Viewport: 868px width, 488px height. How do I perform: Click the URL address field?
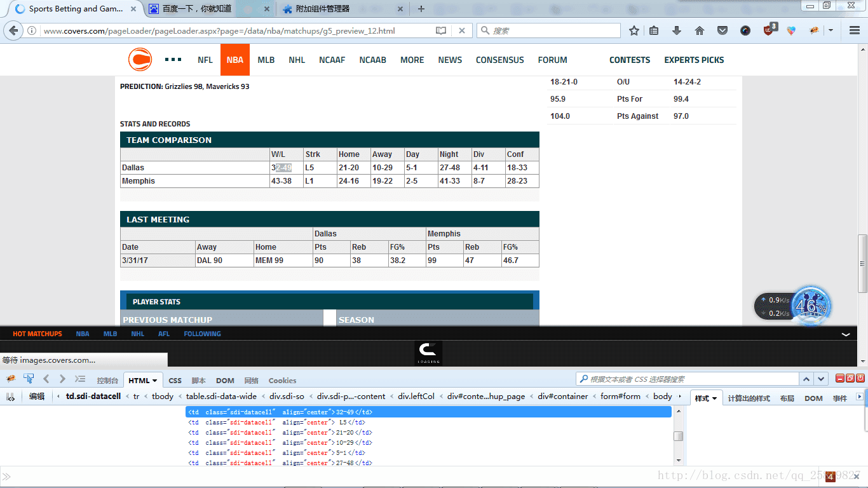pos(238,30)
